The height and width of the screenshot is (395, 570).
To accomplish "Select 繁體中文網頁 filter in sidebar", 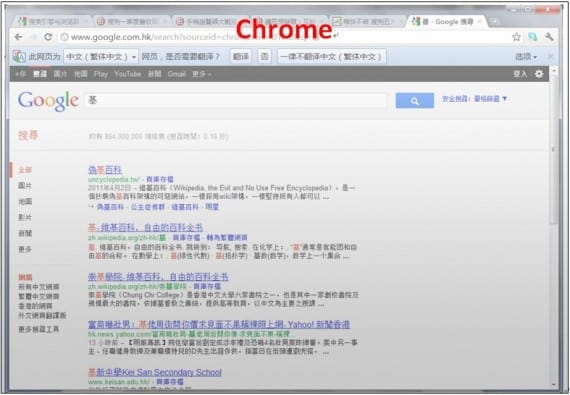I will point(39,297).
